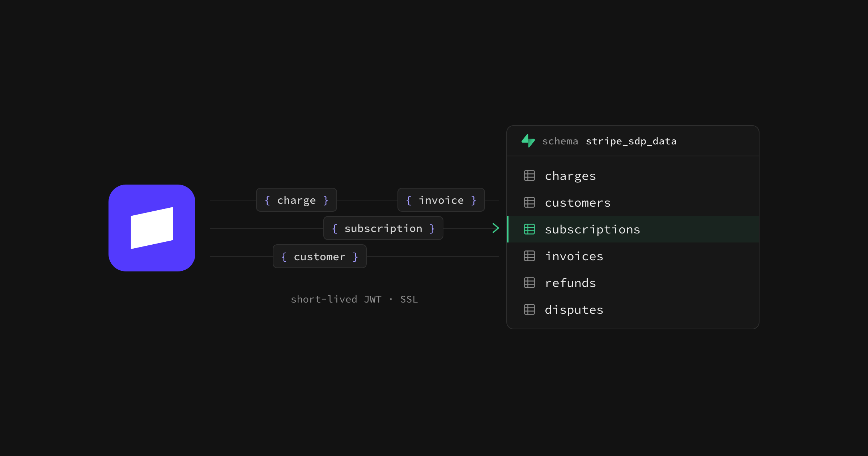Select the { customer } event tag

pos(320,256)
